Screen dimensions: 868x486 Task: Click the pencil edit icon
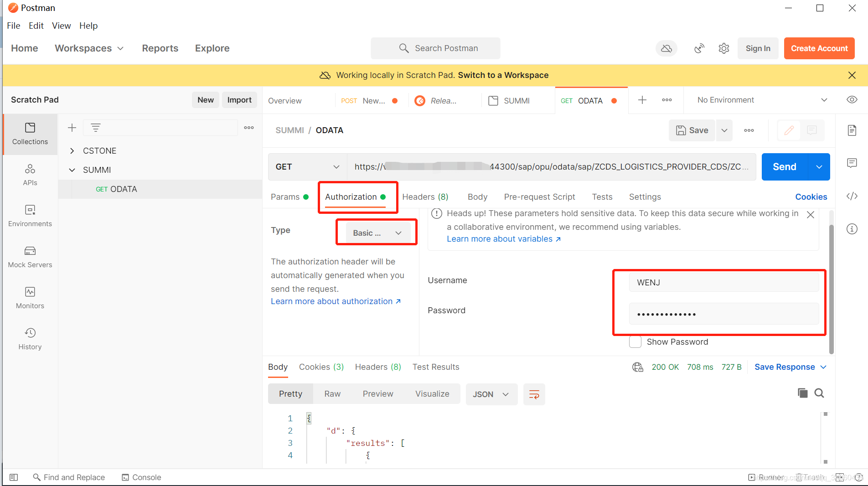pyautogui.click(x=789, y=130)
